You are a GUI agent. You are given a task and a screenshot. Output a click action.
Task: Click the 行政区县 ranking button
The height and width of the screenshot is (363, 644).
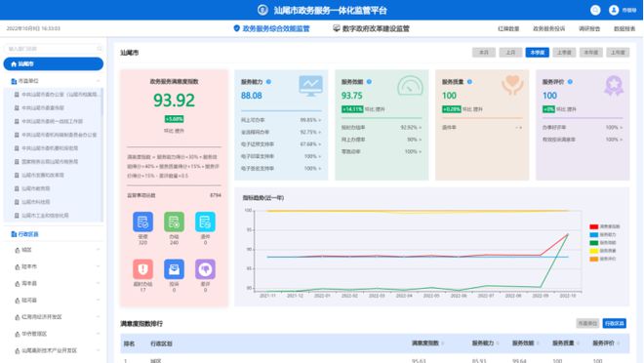pos(615,324)
